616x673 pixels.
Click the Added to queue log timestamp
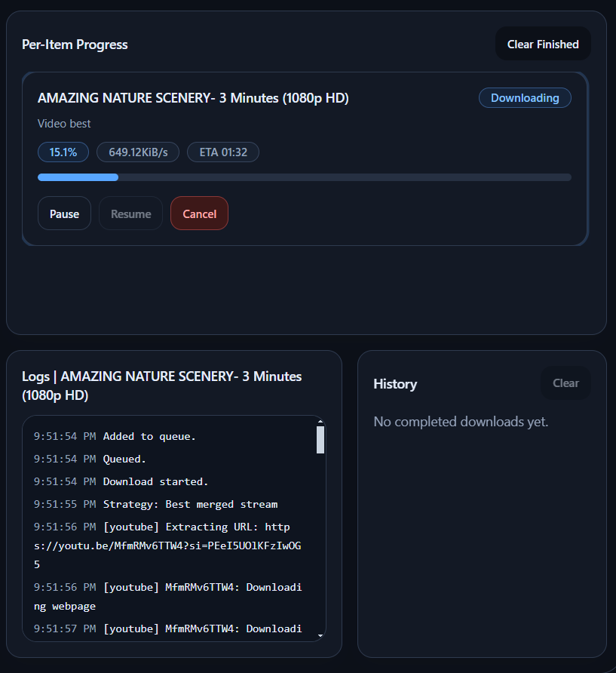57,436
